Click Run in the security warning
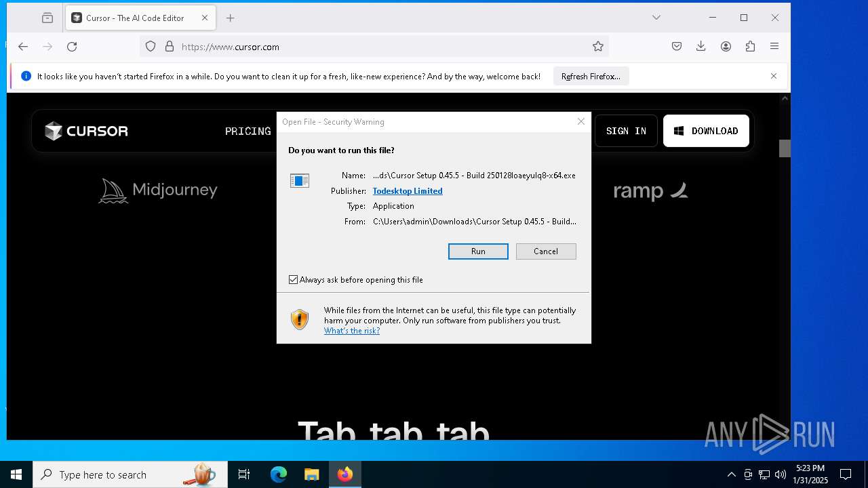The width and height of the screenshot is (868, 488). tap(478, 251)
